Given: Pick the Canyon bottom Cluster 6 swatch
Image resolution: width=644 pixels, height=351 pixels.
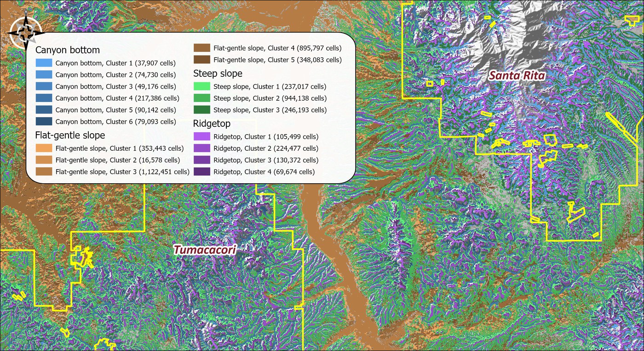Looking at the screenshot, I should 43,121.
